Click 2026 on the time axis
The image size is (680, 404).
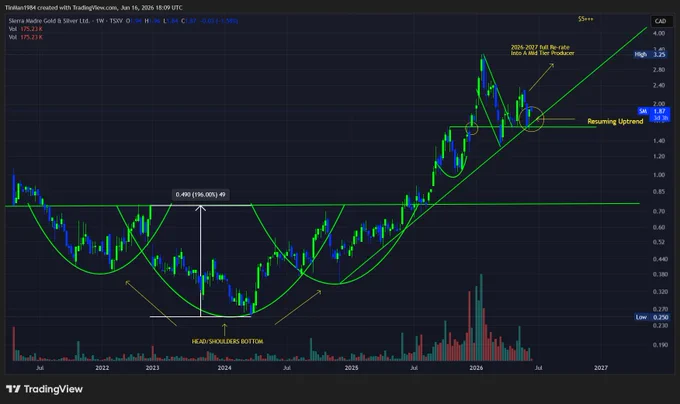coord(476,368)
